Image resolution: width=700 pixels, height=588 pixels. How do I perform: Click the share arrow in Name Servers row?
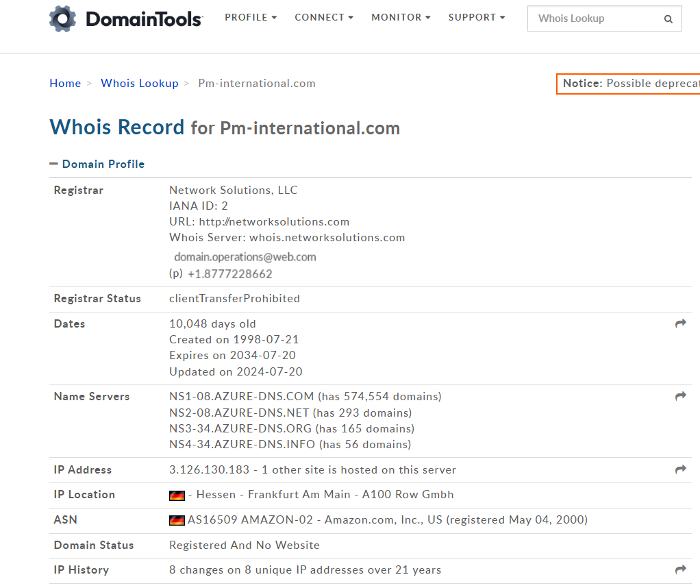pyautogui.click(x=680, y=396)
